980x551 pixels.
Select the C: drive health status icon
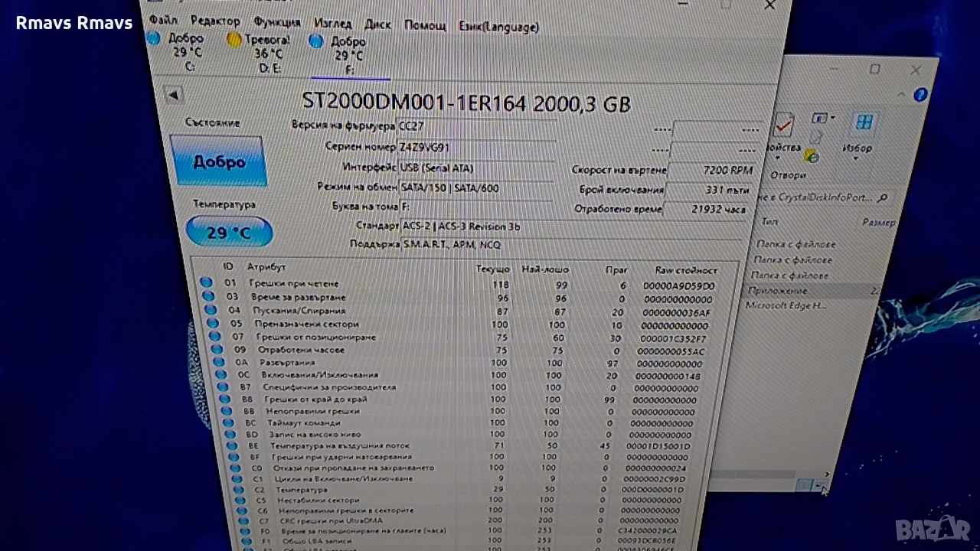[x=153, y=38]
